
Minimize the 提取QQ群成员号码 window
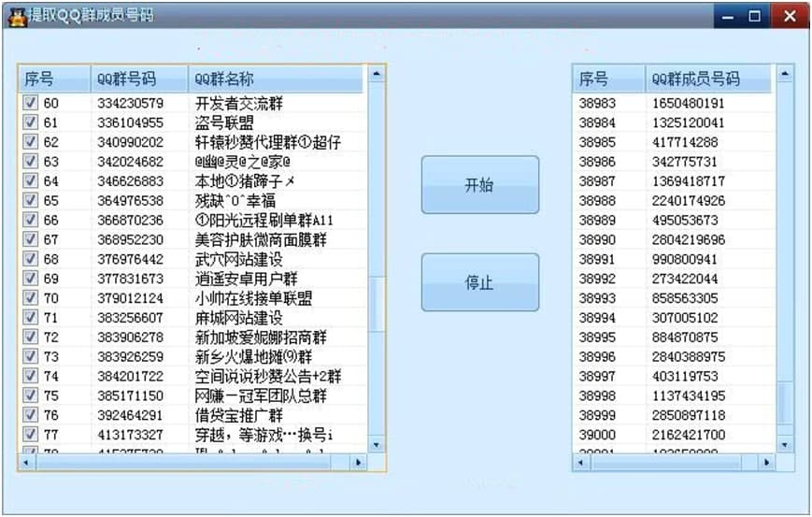click(x=728, y=17)
